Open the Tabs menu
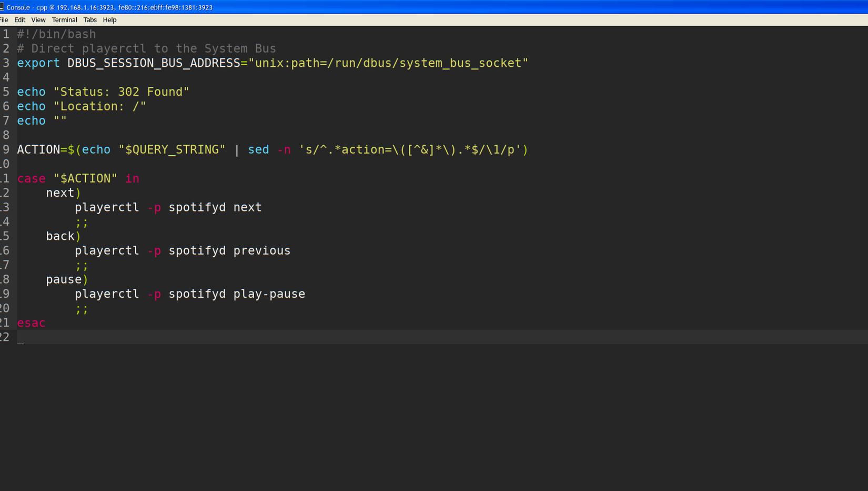 90,20
